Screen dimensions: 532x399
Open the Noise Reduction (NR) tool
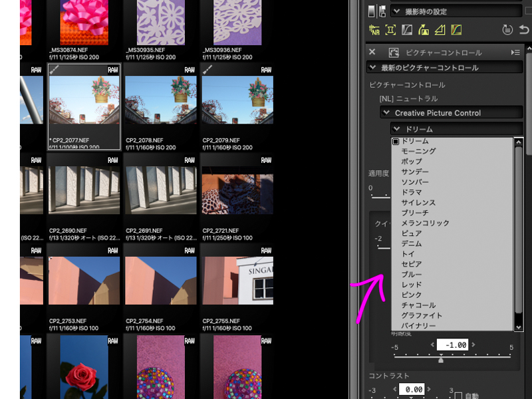point(374,30)
